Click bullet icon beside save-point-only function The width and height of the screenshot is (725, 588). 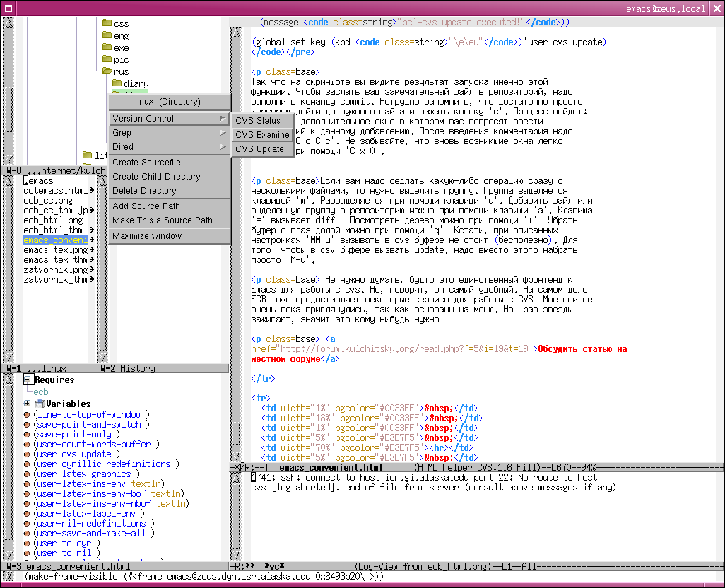[28, 435]
